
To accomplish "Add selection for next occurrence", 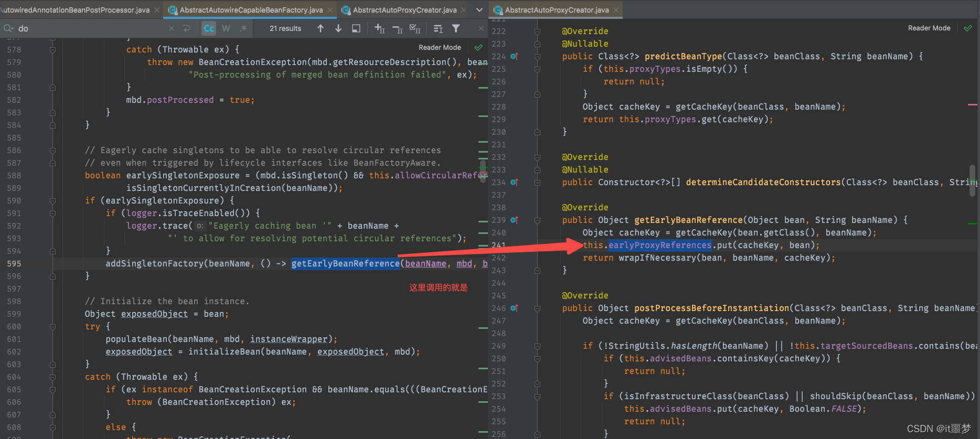I will [x=380, y=28].
